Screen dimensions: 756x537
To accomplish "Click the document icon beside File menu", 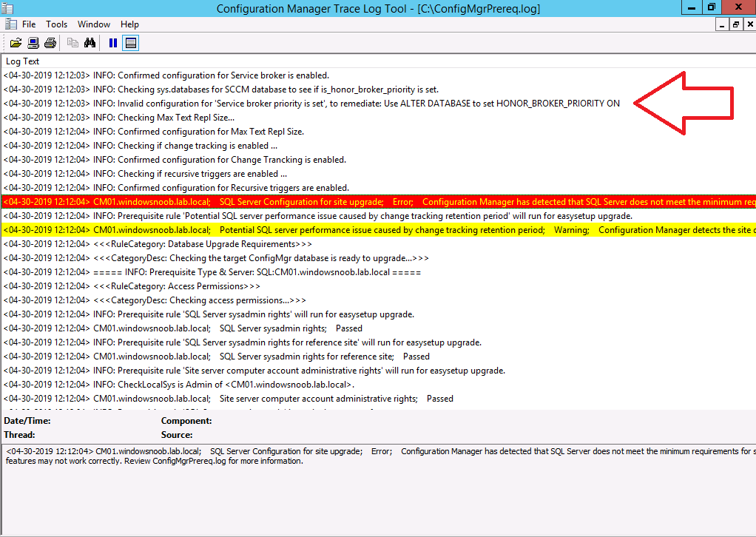I will click(x=10, y=24).
